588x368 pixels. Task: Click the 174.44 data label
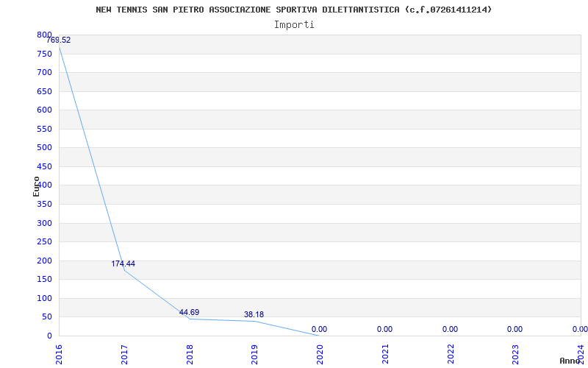tap(123, 264)
